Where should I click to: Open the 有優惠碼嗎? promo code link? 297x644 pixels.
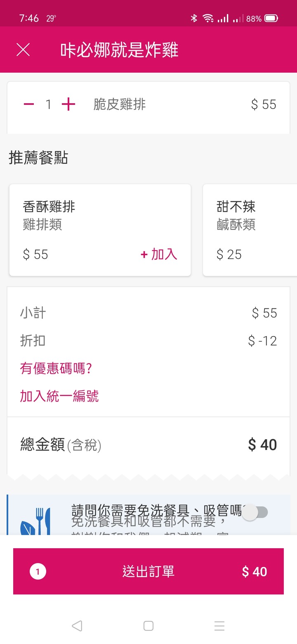coord(56,368)
